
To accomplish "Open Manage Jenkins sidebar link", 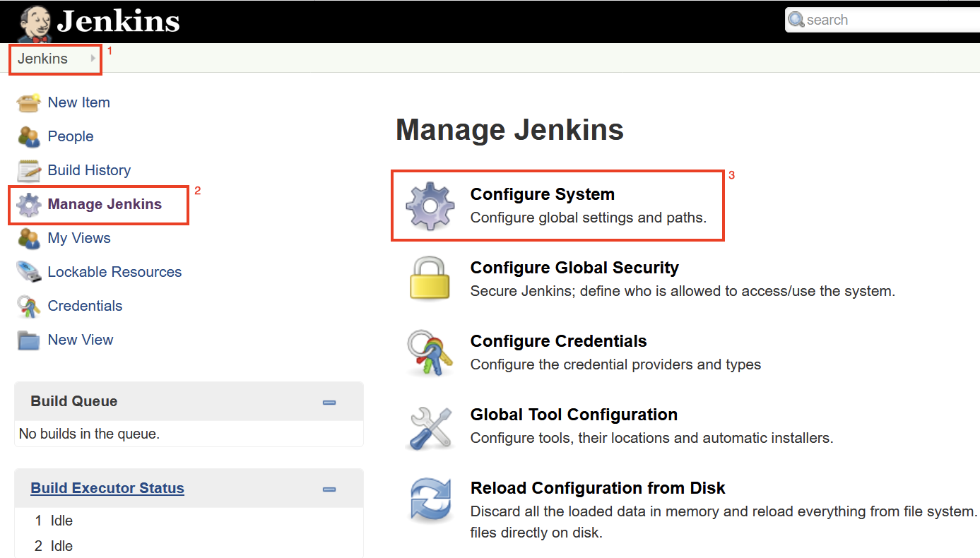I will coord(105,204).
